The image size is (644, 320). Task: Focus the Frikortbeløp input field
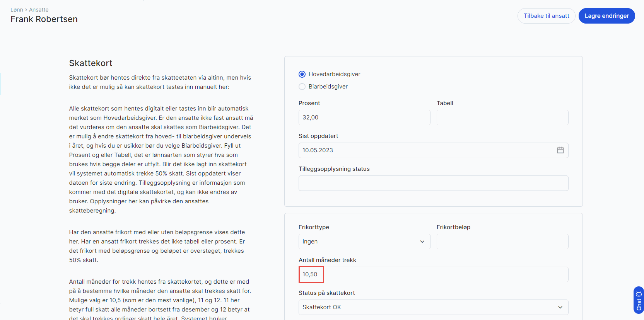(502, 242)
